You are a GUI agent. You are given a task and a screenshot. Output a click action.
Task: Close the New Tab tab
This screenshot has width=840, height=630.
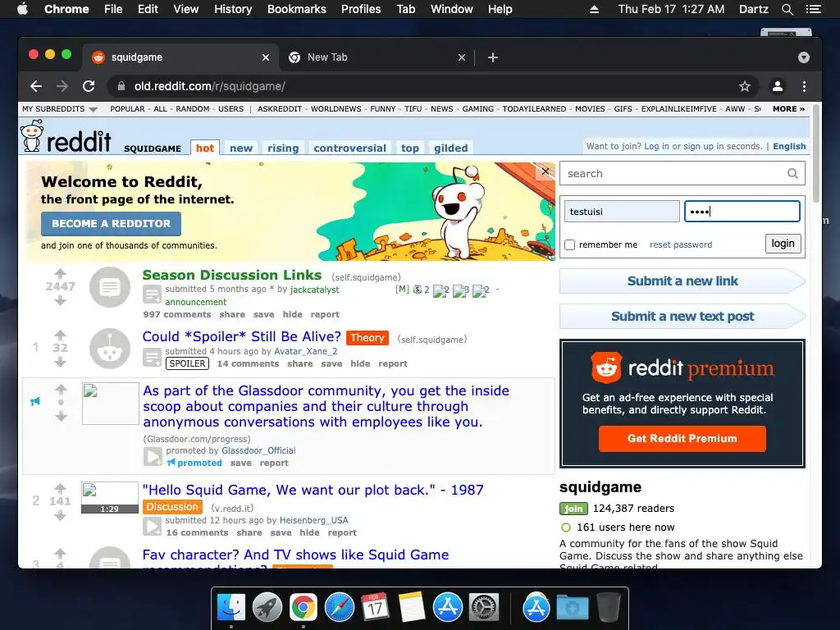pos(462,57)
